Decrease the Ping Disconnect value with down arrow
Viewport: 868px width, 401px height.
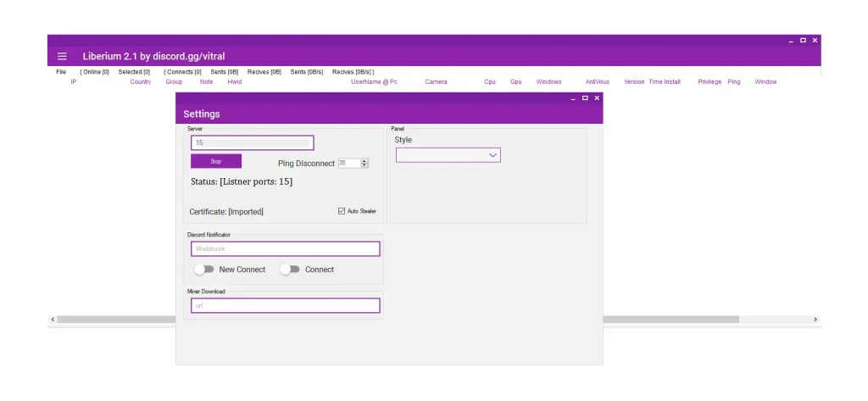click(364, 165)
